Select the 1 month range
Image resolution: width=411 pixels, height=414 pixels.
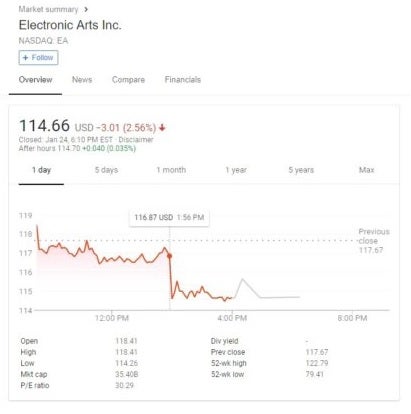[171, 170]
